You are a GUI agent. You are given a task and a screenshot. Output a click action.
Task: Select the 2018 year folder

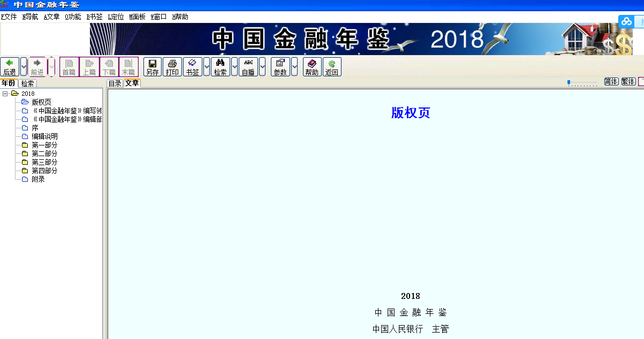click(28, 94)
